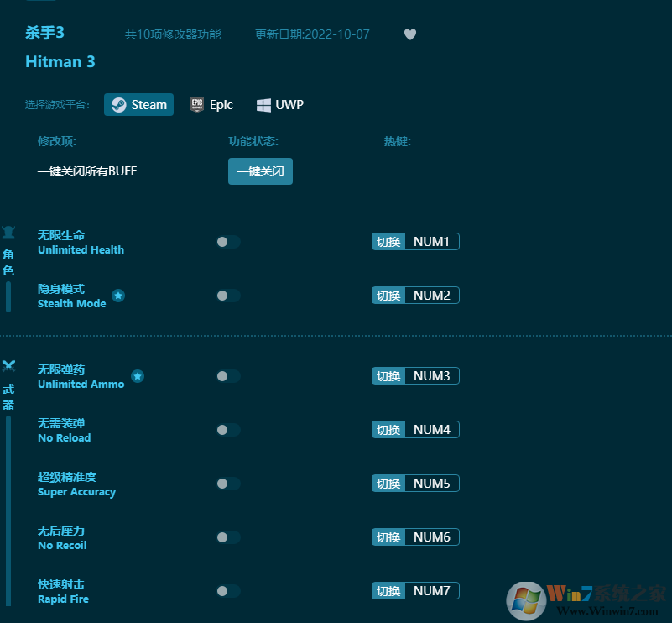
Task: Click the Windows UWP logo icon
Action: pos(263,105)
